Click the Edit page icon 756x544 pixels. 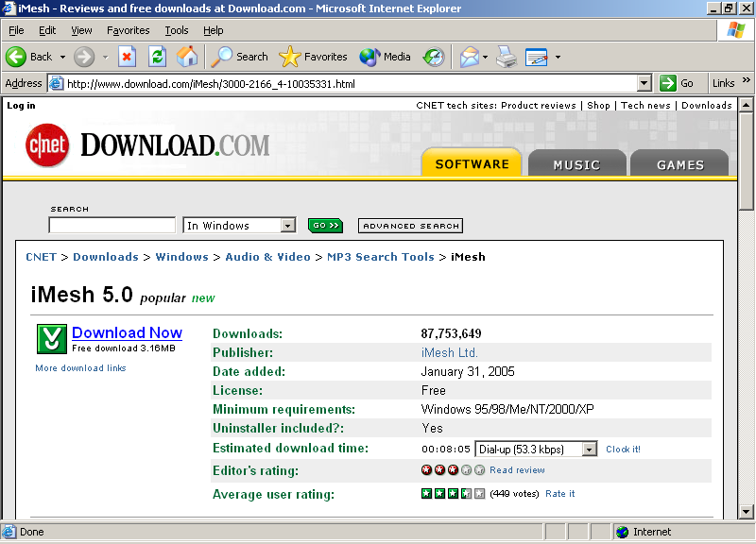click(536, 57)
